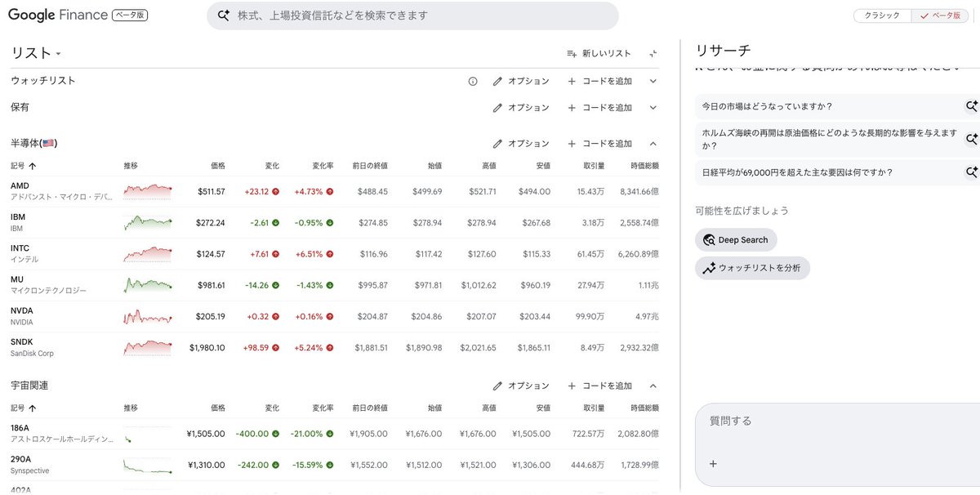Open オプション for ウォッチリスト
This screenshot has width=980, height=495.
pos(521,82)
